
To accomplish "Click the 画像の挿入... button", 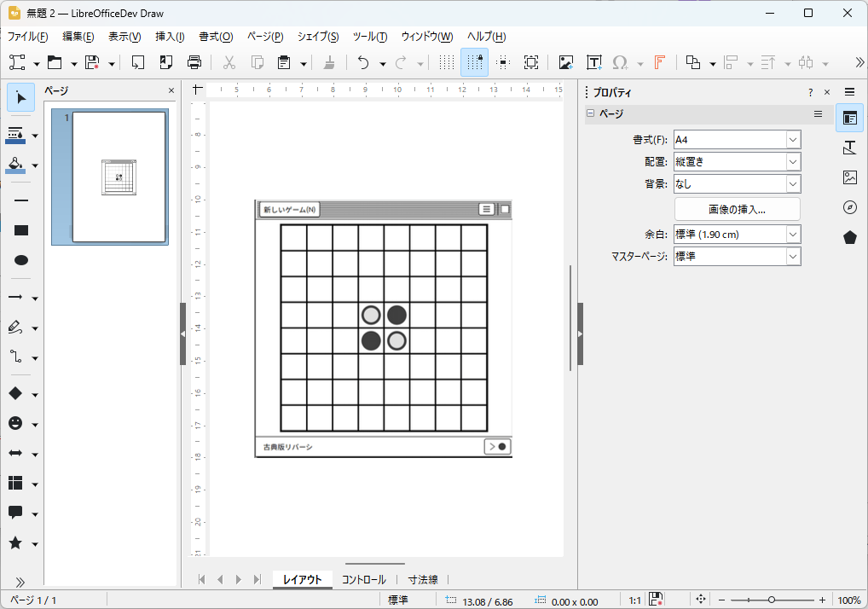I will [737, 209].
